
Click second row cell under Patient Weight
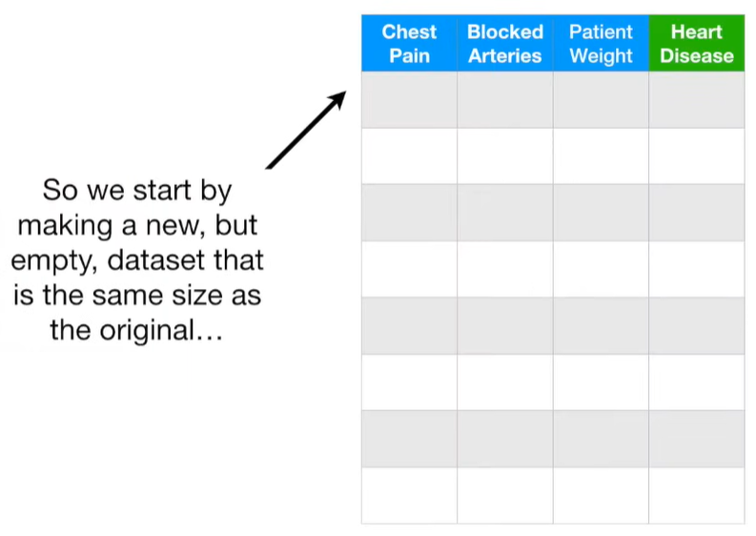pyautogui.click(x=601, y=155)
